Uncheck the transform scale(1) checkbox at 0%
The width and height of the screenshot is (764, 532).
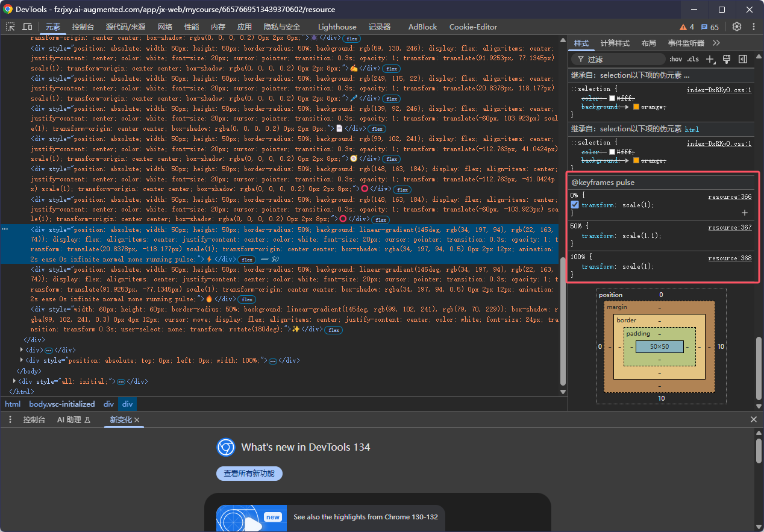(x=575, y=205)
